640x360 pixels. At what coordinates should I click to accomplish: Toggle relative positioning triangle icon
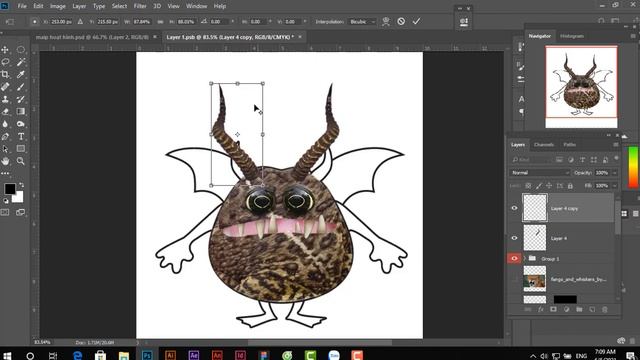point(80,21)
